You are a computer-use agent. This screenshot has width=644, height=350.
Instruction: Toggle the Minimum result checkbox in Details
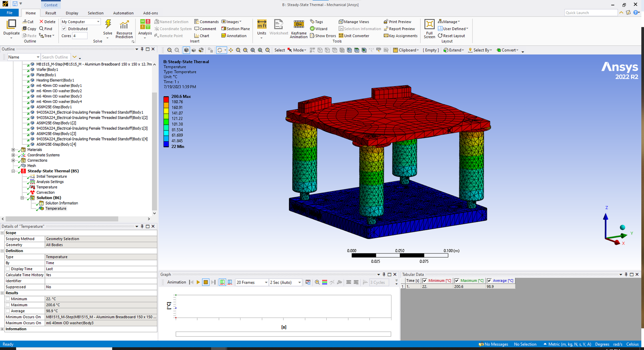(8, 299)
